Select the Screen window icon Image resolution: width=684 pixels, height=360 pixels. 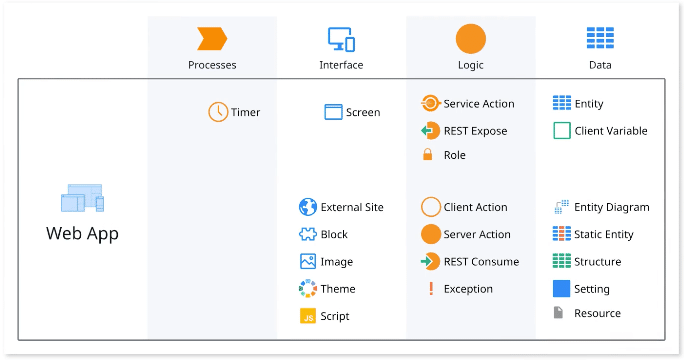[x=333, y=112]
